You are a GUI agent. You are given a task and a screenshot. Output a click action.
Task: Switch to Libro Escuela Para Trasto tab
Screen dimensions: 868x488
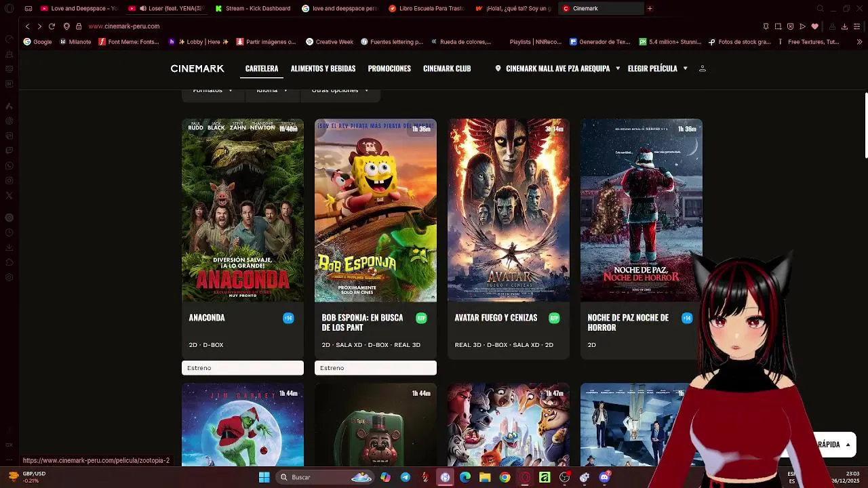click(x=427, y=8)
